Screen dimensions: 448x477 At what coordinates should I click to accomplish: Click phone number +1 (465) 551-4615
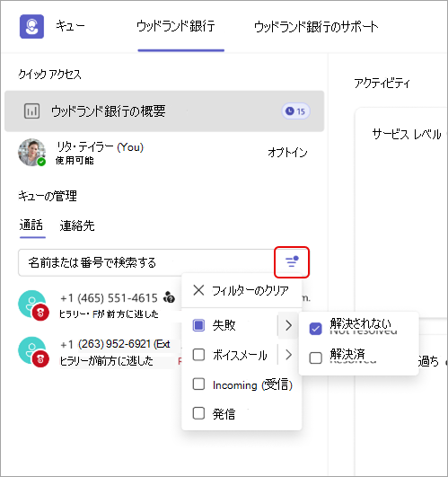tap(110, 298)
